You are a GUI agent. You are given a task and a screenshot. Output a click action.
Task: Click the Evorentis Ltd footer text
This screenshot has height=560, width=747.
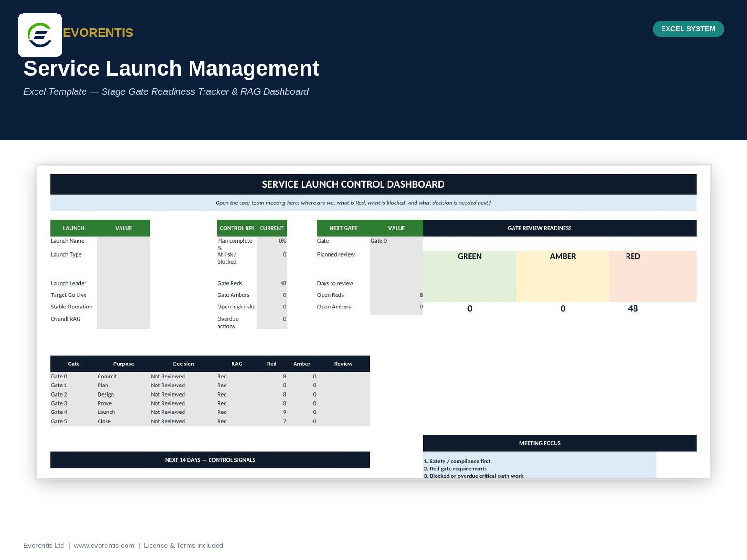coord(43,546)
